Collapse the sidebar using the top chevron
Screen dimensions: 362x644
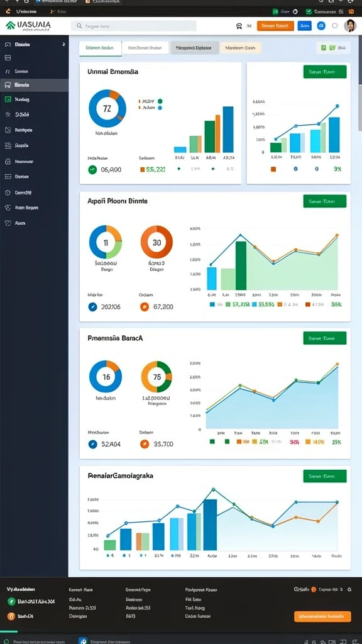point(63,44)
